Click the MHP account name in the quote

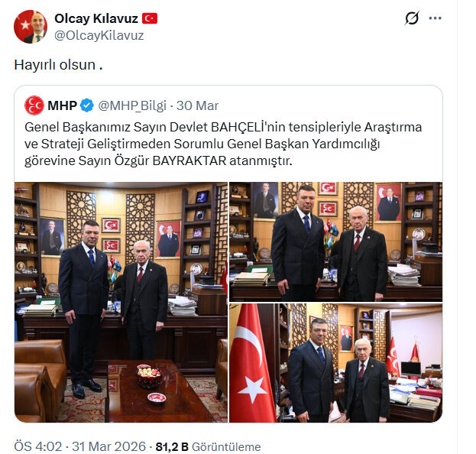pos(62,105)
